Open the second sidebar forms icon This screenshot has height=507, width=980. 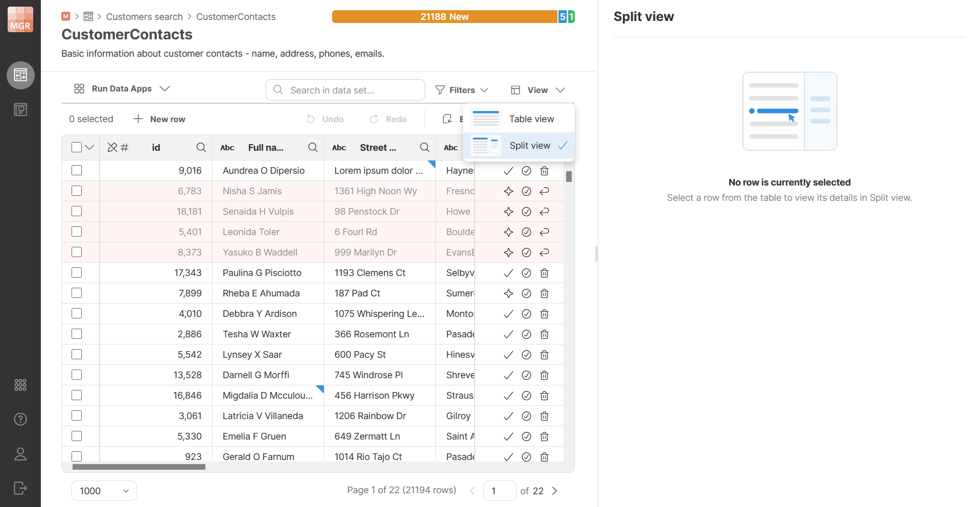coord(20,109)
